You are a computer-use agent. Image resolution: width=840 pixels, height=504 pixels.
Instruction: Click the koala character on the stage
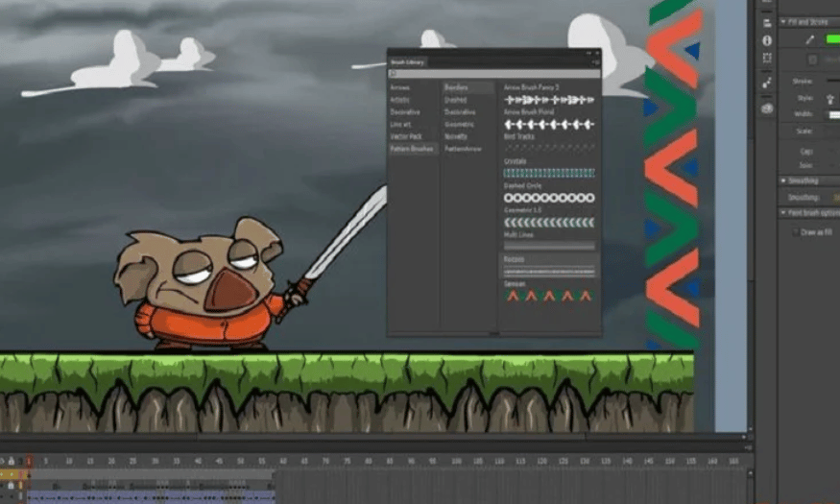200,282
